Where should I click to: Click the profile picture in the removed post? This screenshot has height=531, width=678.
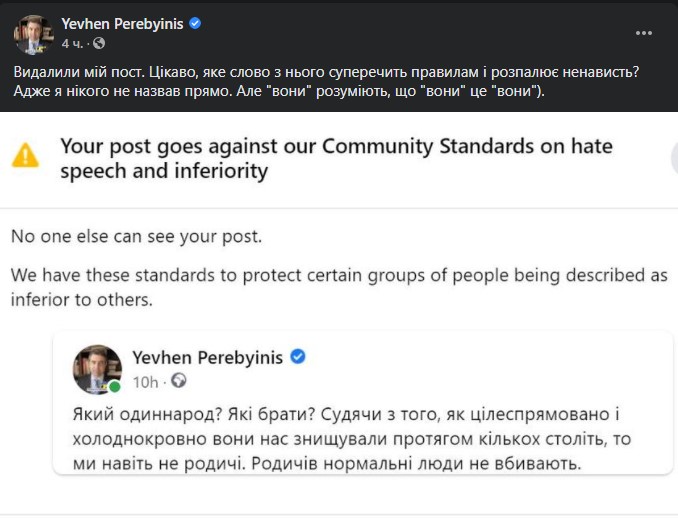tap(97, 369)
